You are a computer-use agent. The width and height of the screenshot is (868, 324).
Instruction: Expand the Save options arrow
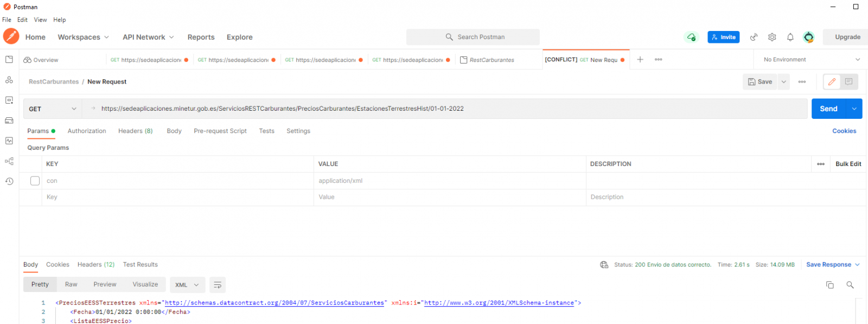click(784, 82)
